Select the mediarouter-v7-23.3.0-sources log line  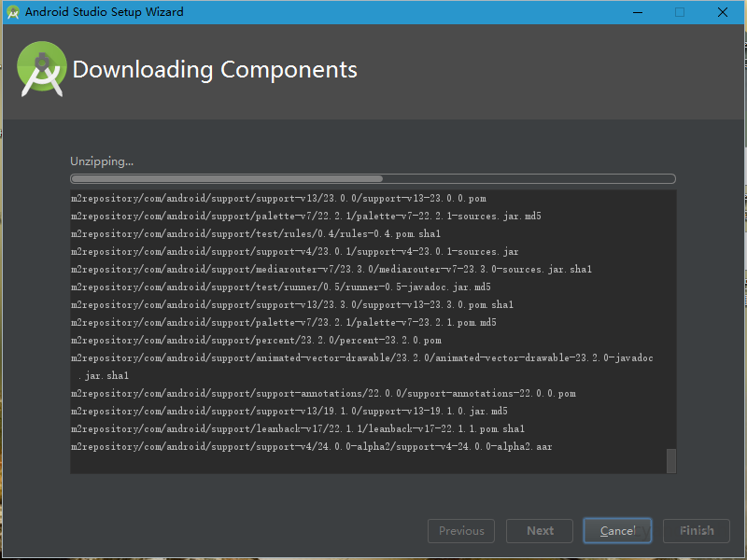point(331,270)
